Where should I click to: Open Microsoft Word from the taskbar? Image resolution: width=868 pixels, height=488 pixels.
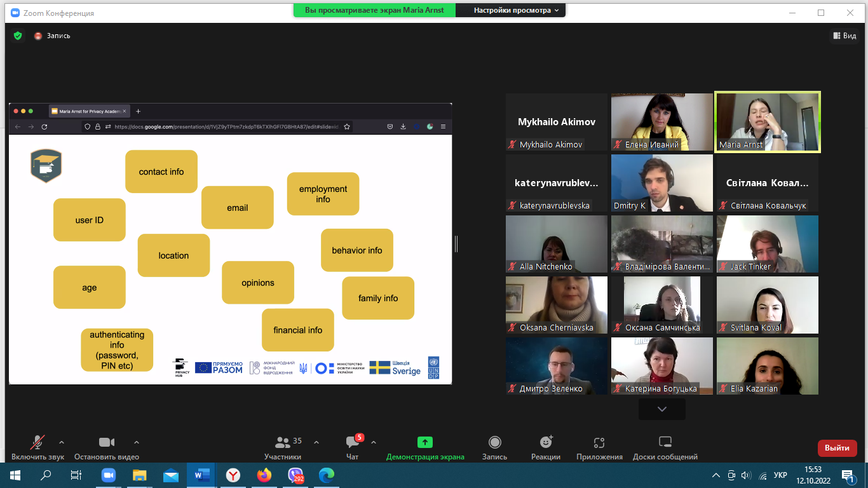[x=202, y=475]
